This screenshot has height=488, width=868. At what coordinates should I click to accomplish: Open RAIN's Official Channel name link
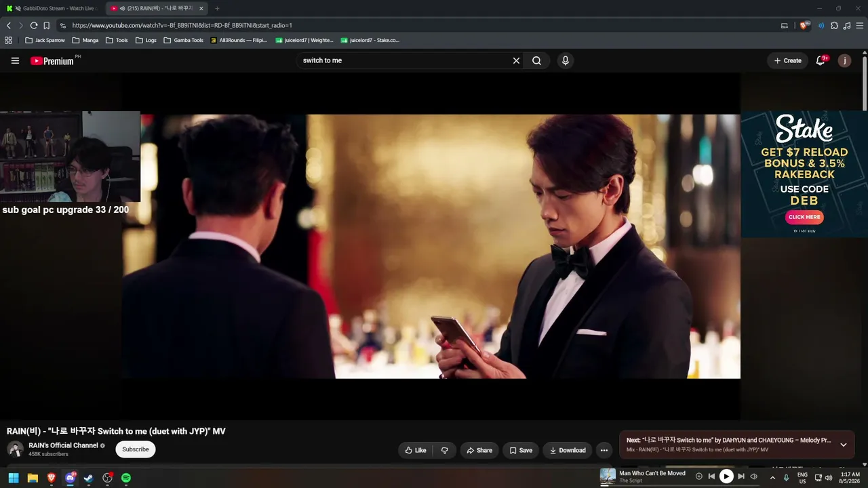[63, 445]
